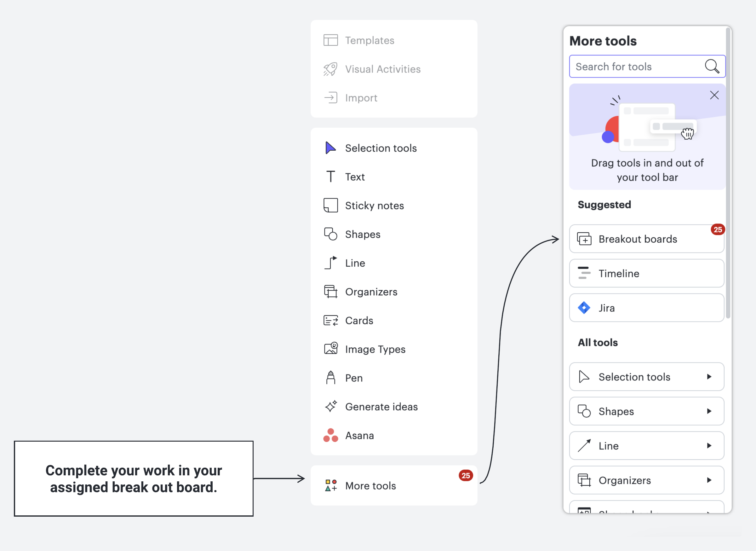Click the Jira icon in Suggested

584,308
